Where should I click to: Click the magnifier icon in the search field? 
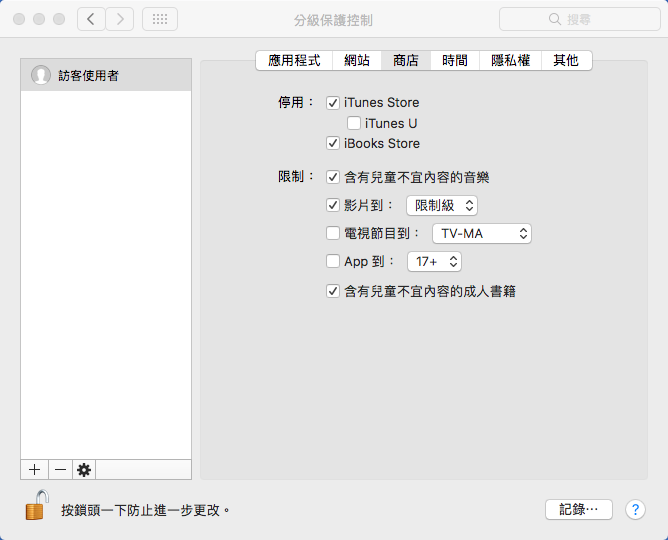click(x=554, y=19)
